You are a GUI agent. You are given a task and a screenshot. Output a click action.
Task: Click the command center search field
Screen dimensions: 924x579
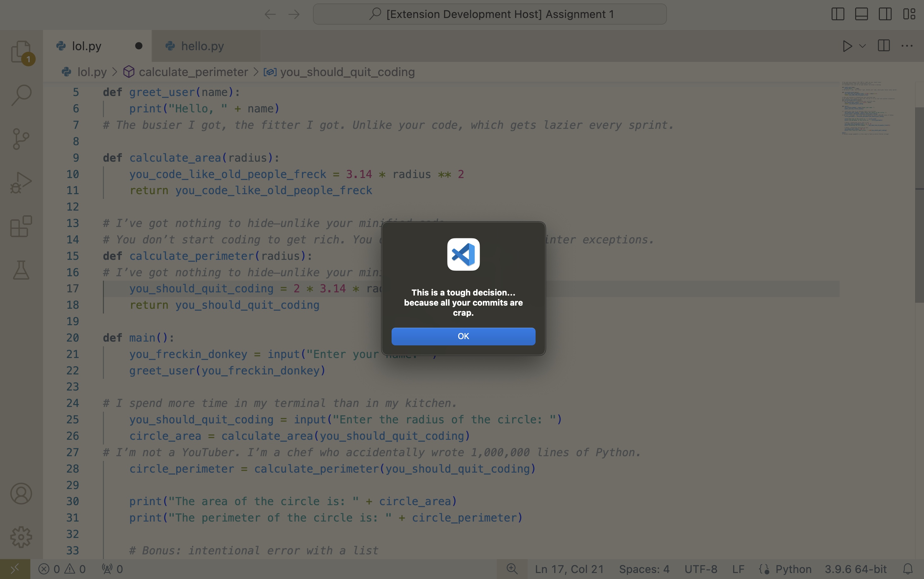coord(489,14)
